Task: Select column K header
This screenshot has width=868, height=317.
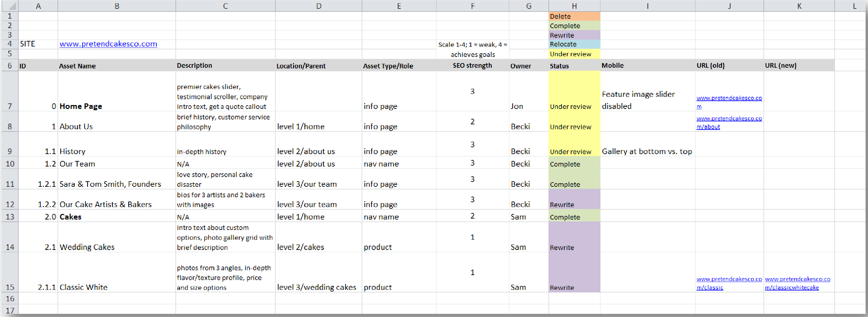Action: [x=799, y=6]
